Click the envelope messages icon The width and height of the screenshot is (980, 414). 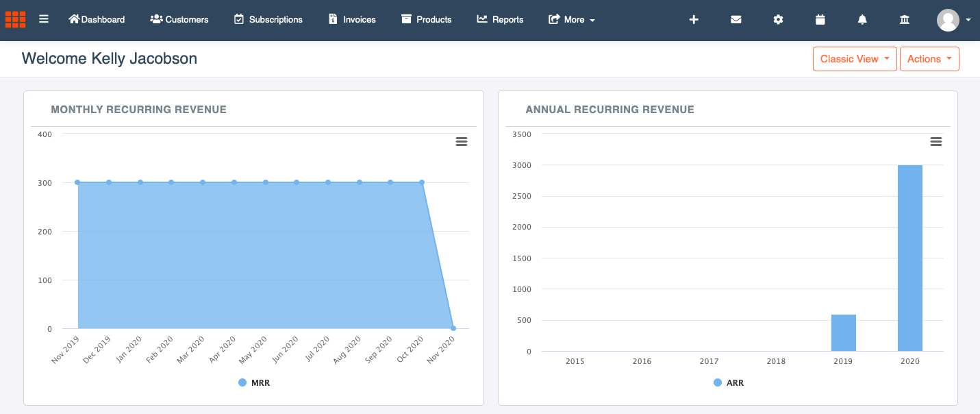(x=736, y=19)
